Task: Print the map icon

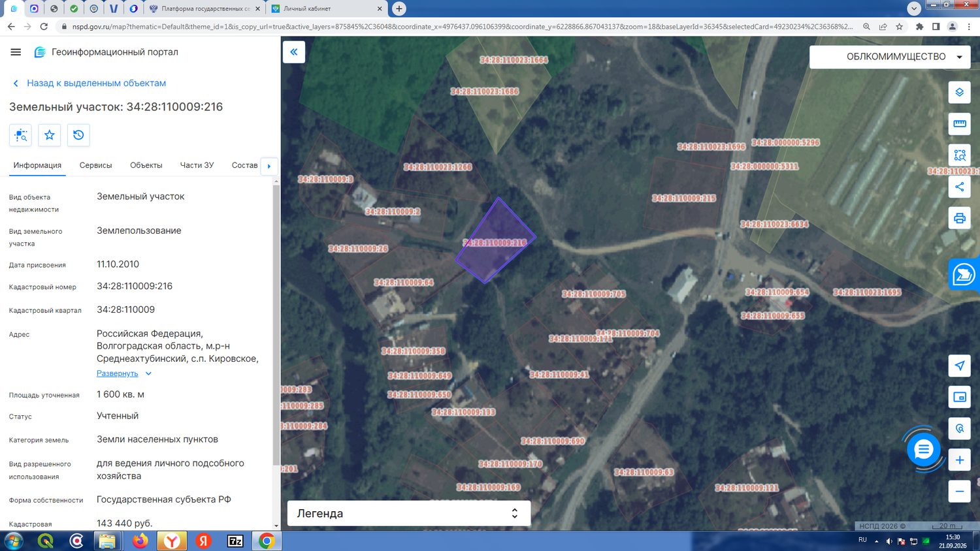Action: point(959,218)
